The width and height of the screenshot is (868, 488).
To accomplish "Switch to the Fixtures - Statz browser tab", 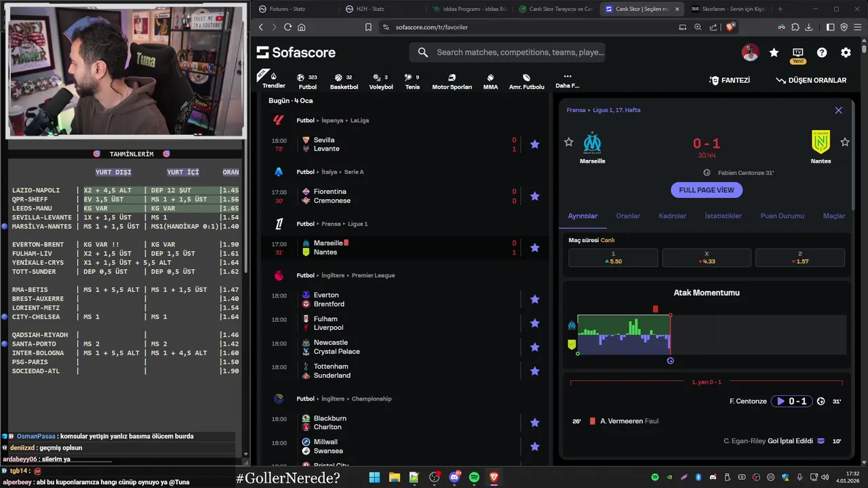I will click(x=294, y=9).
